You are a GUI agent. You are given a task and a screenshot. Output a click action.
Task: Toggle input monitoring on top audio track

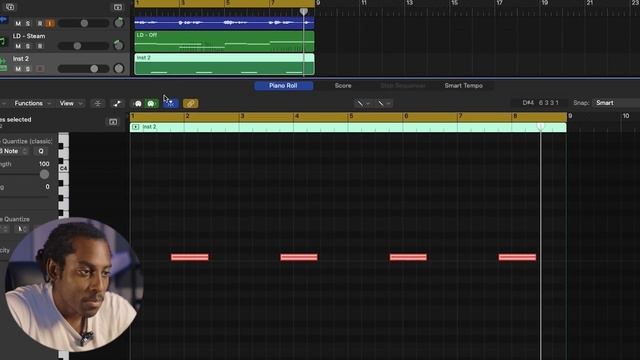pyautogui.click(x=50, y=23)
